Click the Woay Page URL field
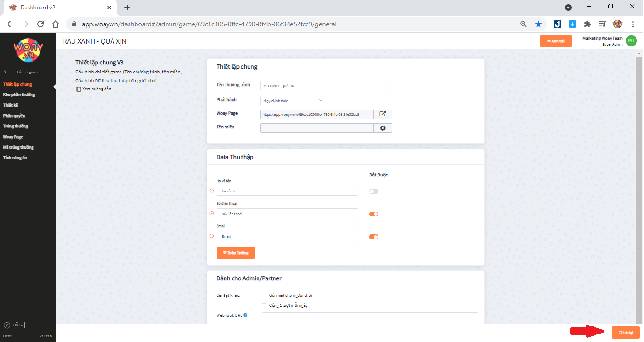 [x=317, y=114]
